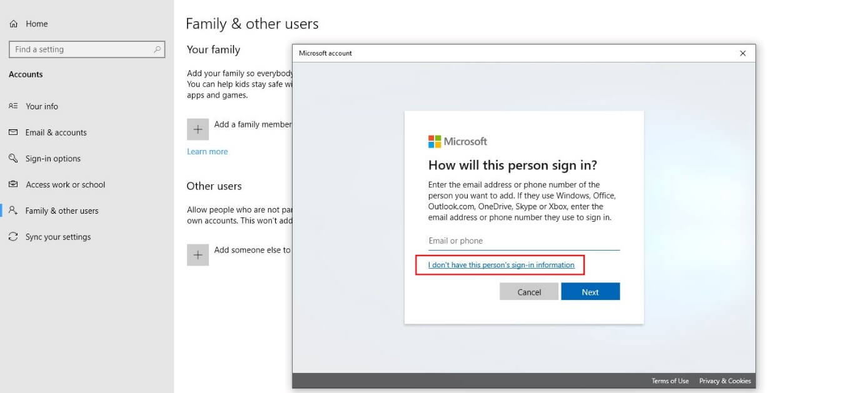Click the Your info person icon
The width and height of the screenshot is (868, 393).
click(x=13, y=106)
